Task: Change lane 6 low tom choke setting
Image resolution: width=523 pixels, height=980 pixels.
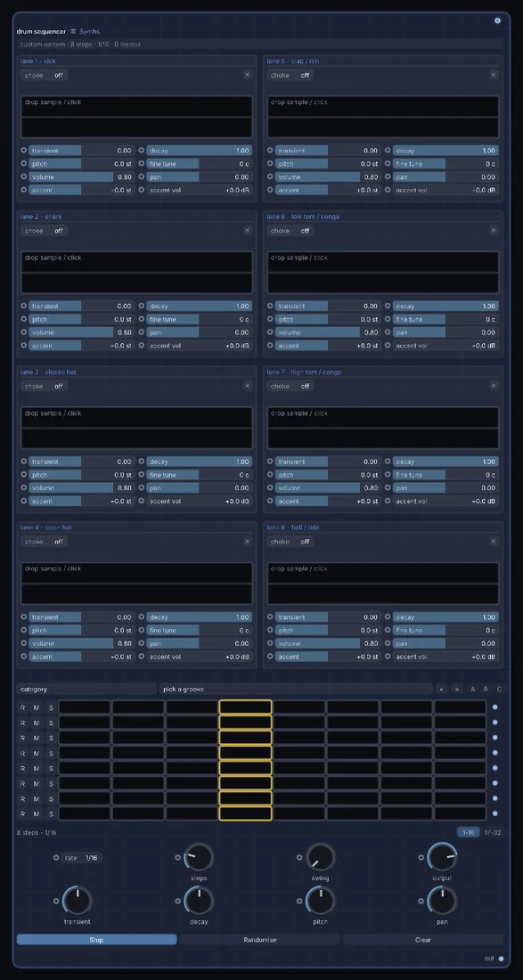Action: (290, 231)
